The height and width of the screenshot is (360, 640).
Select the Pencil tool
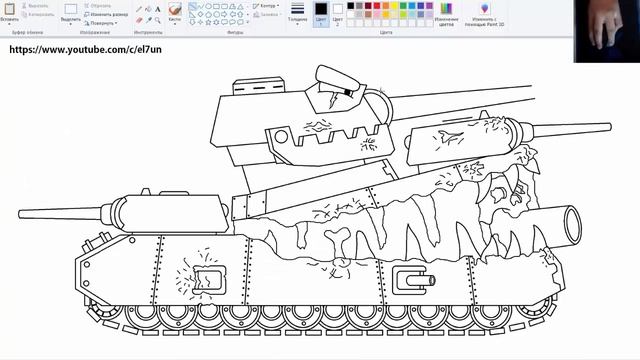pyautogui.click(x=139, y=9)
